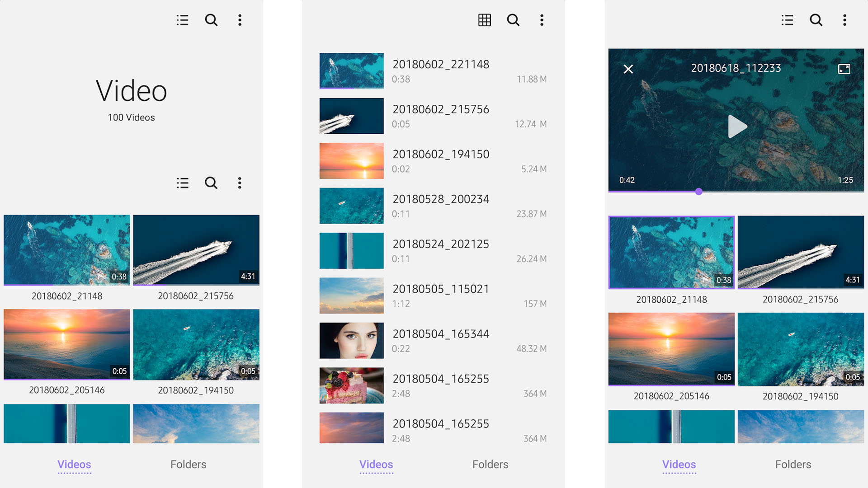Open list view icon in right panel

787,20
